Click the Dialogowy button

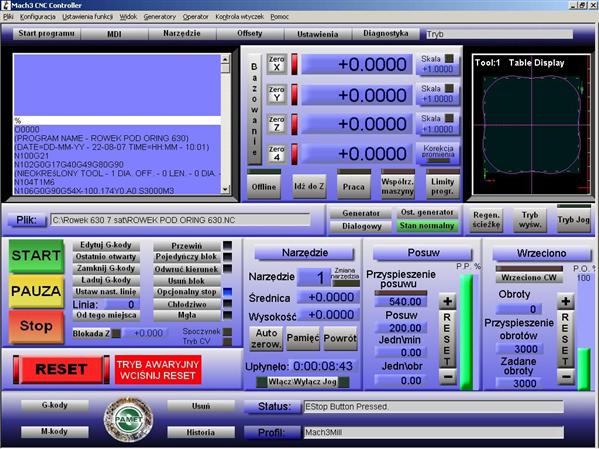[361, 226]
